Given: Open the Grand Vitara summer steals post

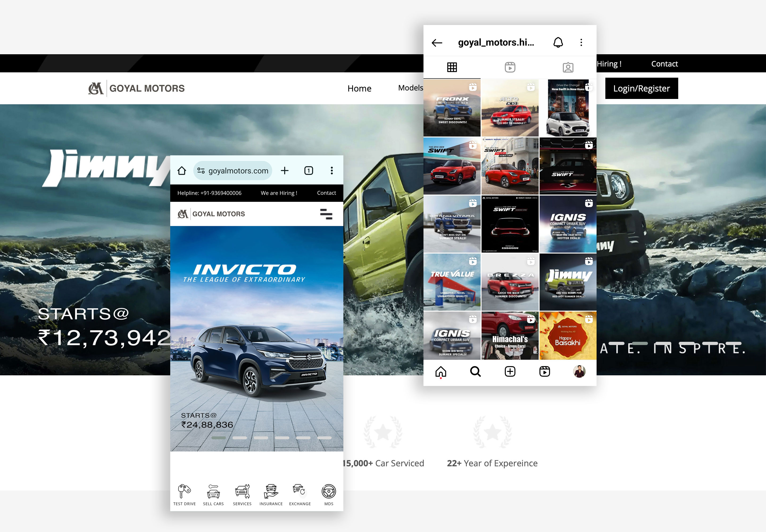Looking at the screenshot, I should coord(452,224).
